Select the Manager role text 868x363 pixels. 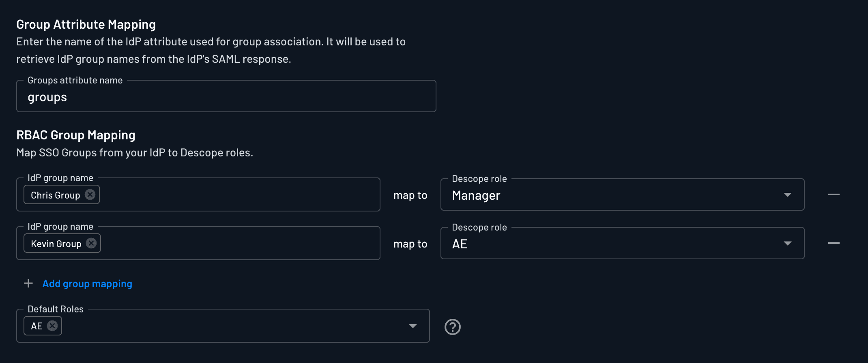pos(475,195)
